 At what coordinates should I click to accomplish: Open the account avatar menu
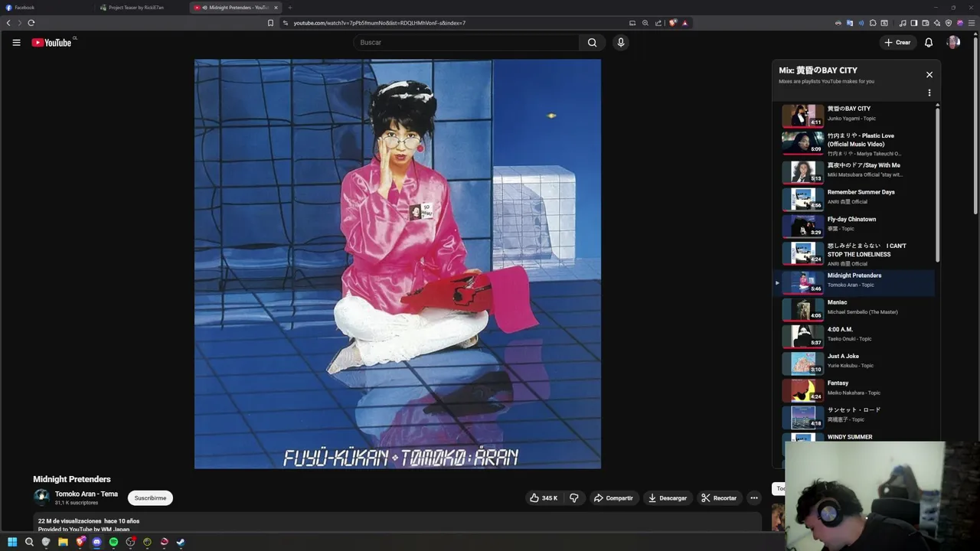(x=953, y=43)
